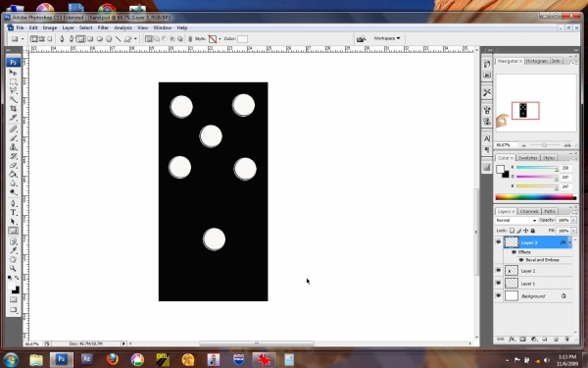The width and height of the screenshot is (588, 368).
Task: Open the Workspace dropdown
Action: tap(387, 38)
